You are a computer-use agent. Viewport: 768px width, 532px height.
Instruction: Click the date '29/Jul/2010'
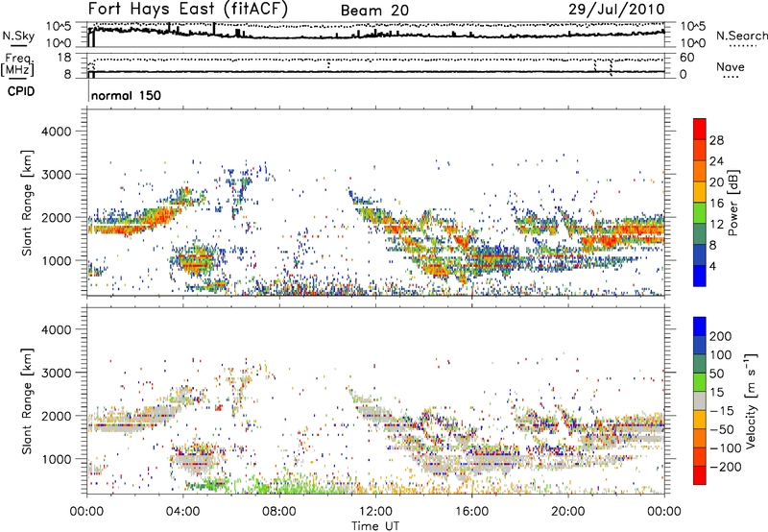click(x=616, y=9)
